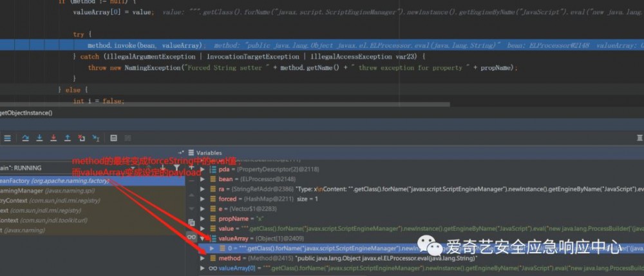Click the int i = false code line
Image resolution: width=644 pixels, height=276 pixels.
coord(99,101)
